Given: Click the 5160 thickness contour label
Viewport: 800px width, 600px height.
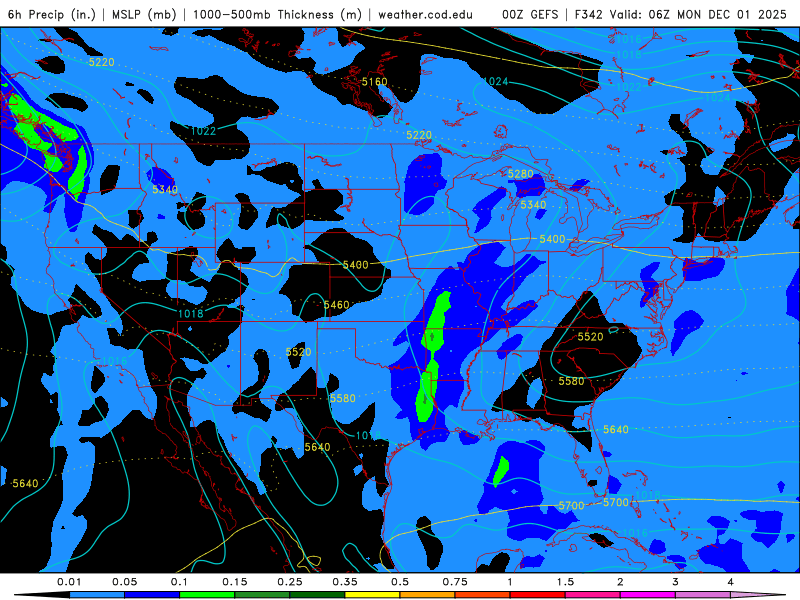Looking at the screenshot, I should pos(374,82).
